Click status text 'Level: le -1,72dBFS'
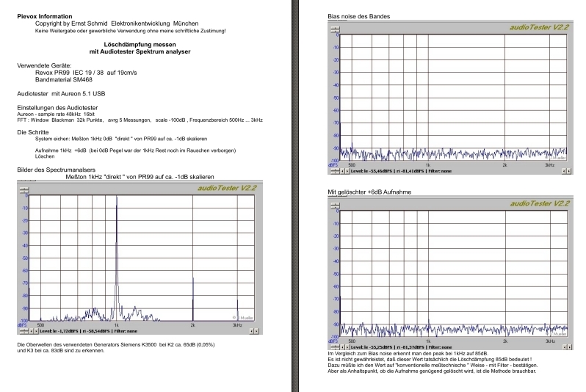This screenshot has height=392, width=586. tap(59, 331)
